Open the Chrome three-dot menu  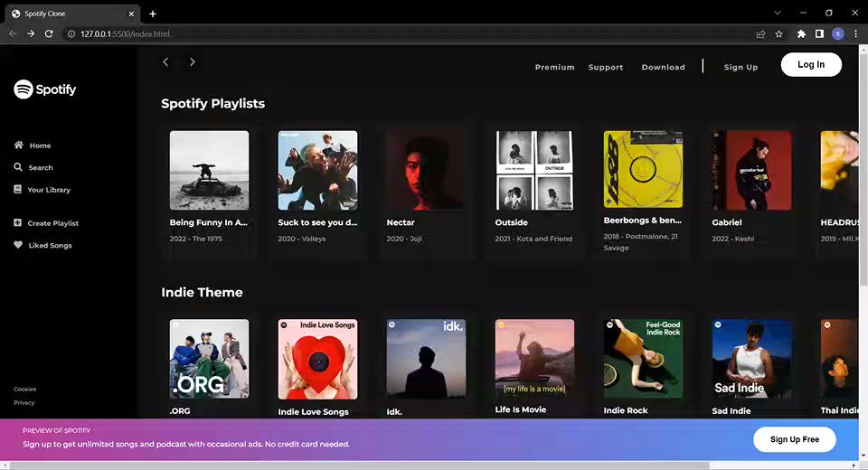pyautogui.click(x=856, y=33)
